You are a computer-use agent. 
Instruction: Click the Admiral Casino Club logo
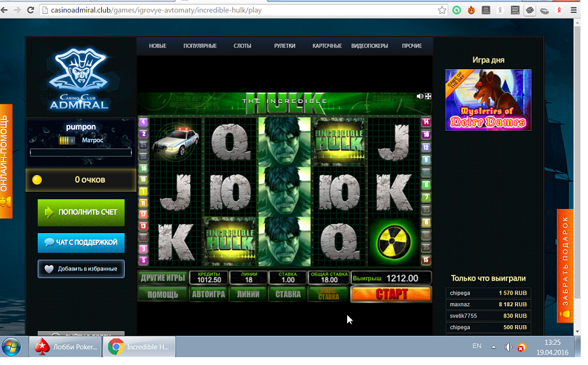tap(80, 78)
